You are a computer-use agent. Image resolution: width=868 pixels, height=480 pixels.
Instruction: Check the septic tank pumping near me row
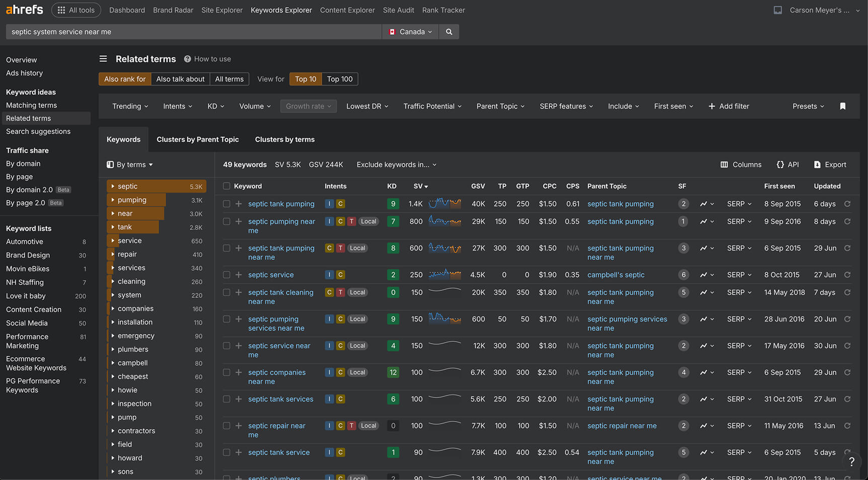227,248
